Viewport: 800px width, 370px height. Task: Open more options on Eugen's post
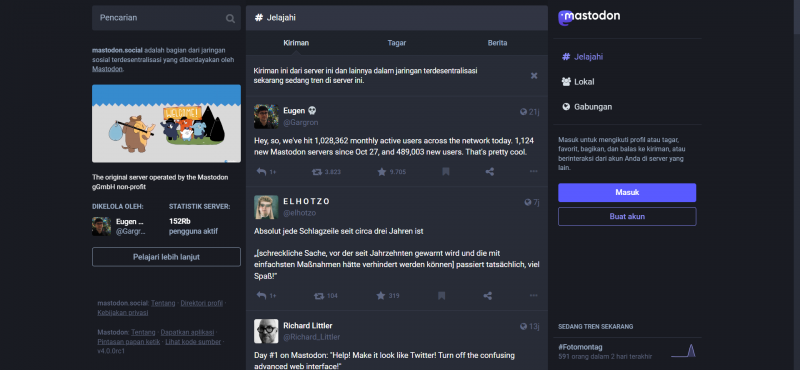534,171
